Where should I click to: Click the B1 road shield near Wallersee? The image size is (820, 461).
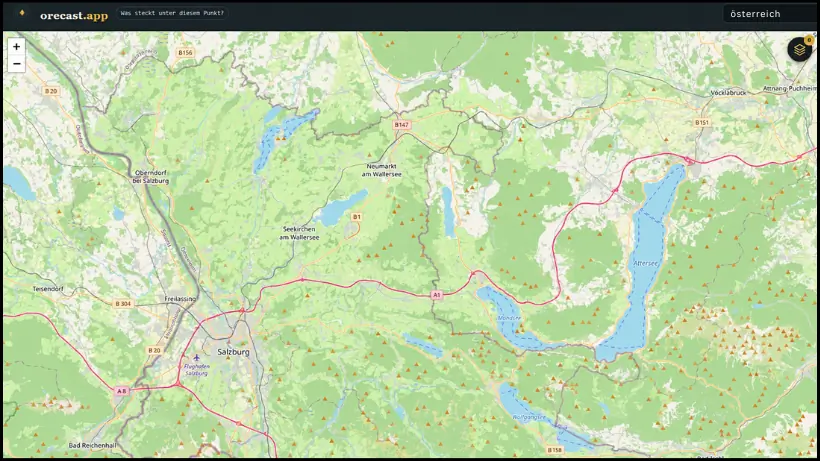(356, 217)
